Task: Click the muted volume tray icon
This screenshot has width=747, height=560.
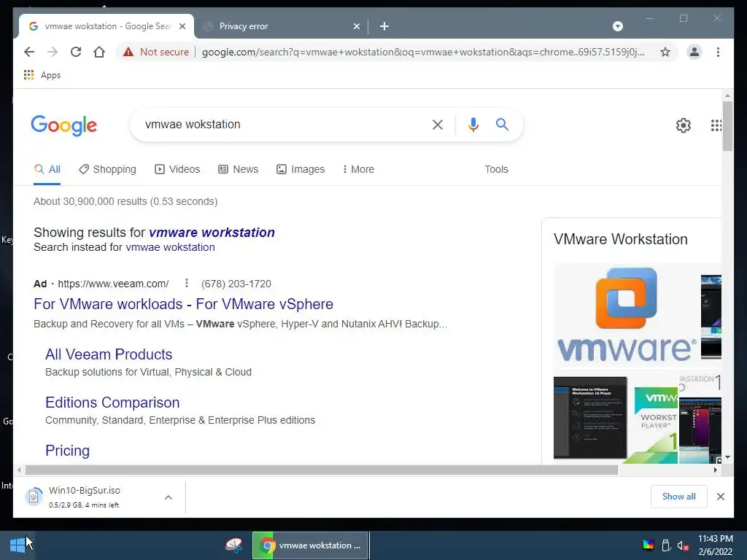Action: click(x=683, y=545)
